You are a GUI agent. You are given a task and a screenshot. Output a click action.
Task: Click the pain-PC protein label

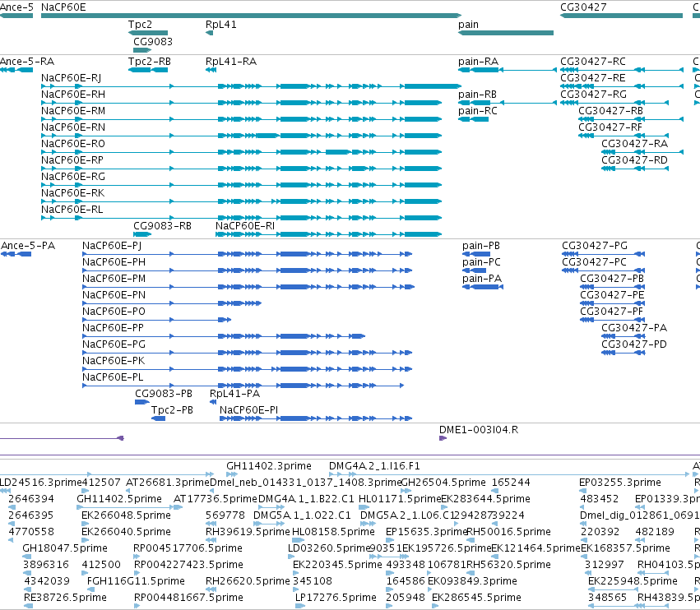pyautogui.click(x=481, y=262)
